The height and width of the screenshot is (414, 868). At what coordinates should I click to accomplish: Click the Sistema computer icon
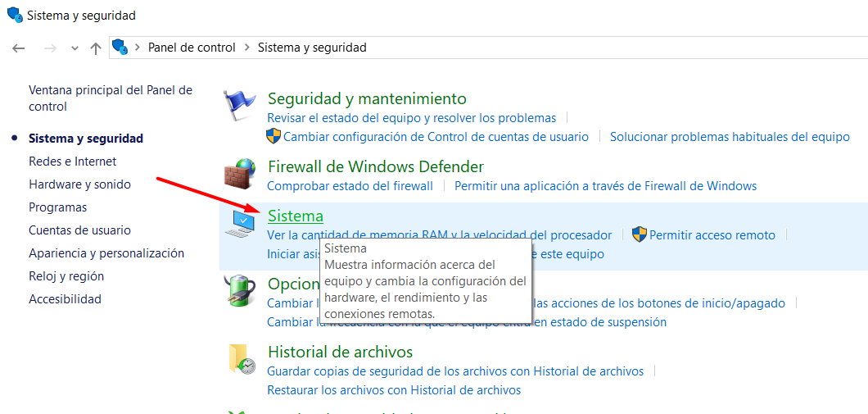point(240,224)
